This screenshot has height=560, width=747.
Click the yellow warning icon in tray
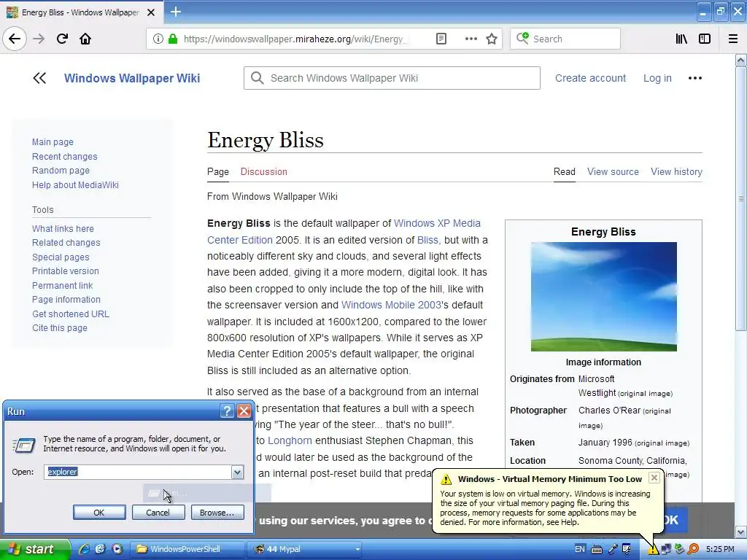pyautogui.click(x=653, y=550)
